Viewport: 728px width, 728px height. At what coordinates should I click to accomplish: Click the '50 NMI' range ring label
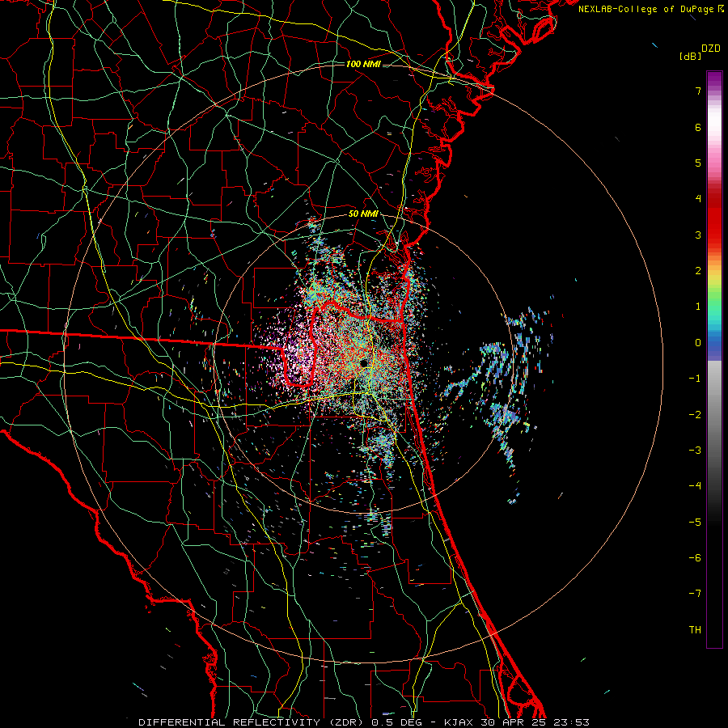tap(363, 214)
